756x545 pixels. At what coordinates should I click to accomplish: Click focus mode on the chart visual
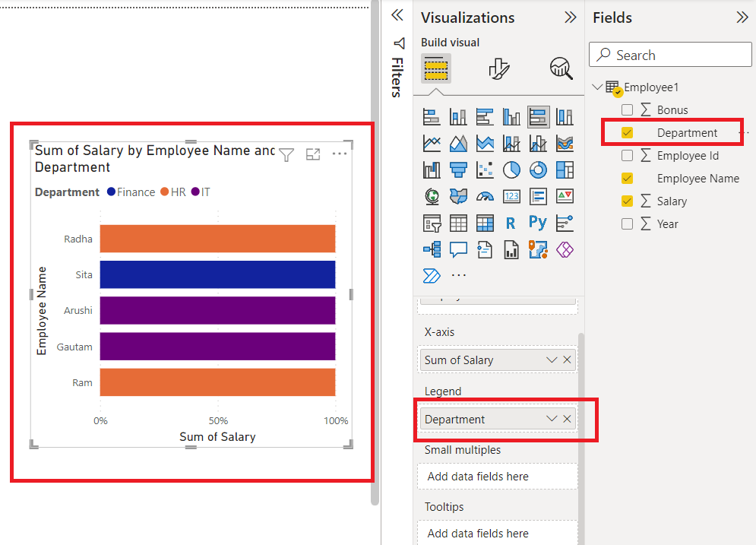[313, 154]
